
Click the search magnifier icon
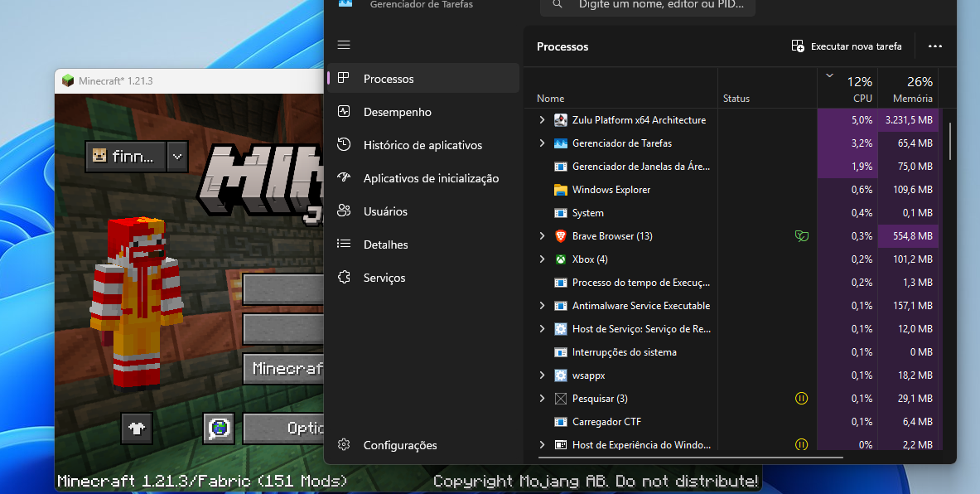click(558, 4)
